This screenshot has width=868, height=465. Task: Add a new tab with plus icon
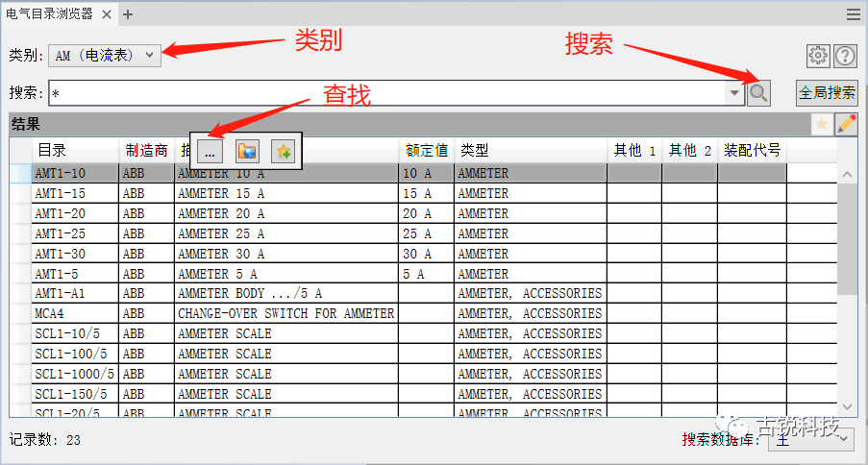point(128,14)
